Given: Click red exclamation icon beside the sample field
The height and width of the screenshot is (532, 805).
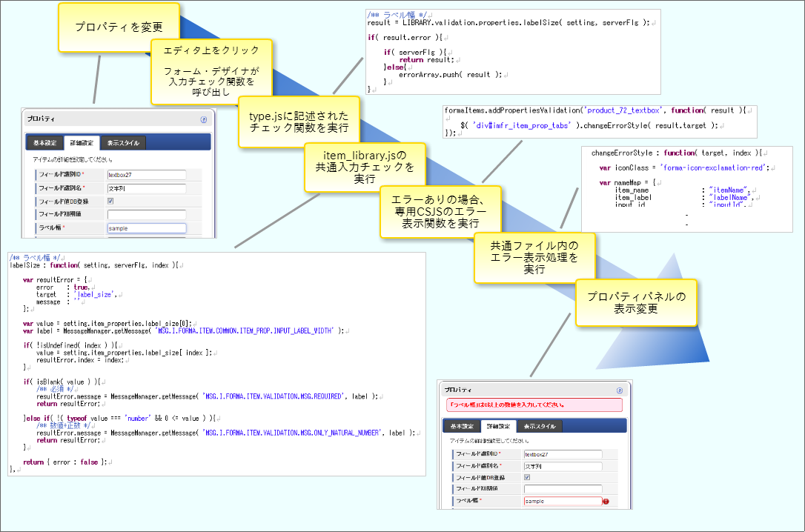Looking at the screenshot, I should pyautogui.click(x=606, y=501).
